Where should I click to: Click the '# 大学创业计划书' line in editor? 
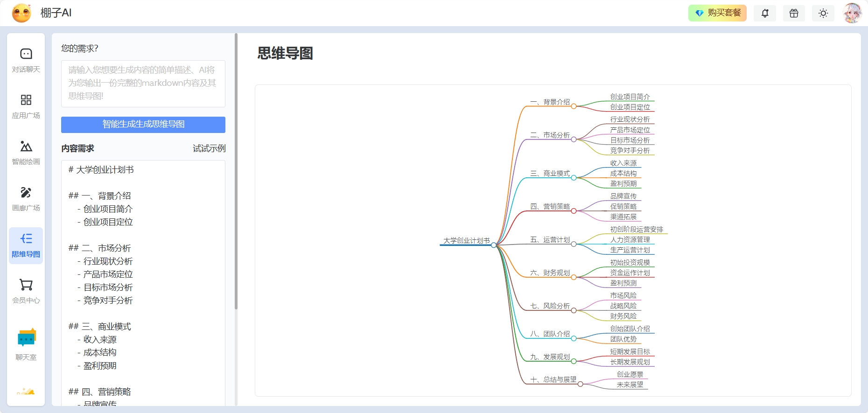point(101,170)
